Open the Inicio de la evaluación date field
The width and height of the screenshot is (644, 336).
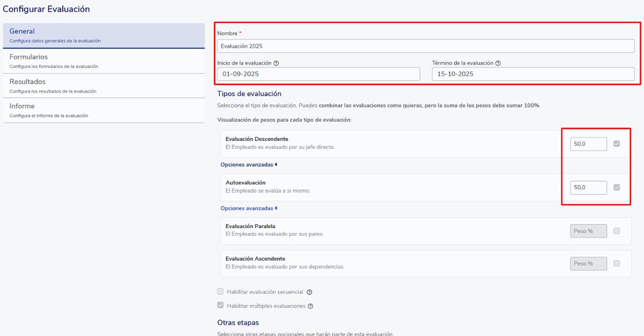coord(318,74)
